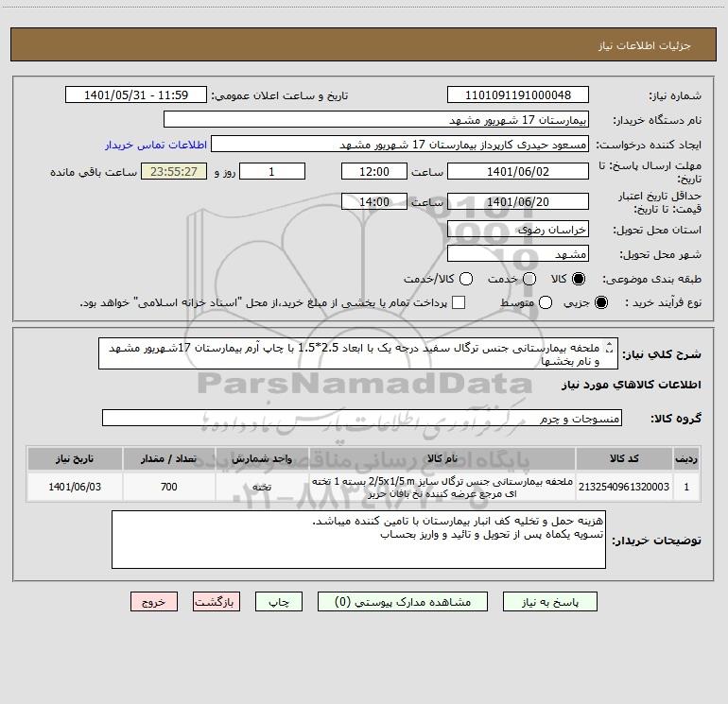Click the واحد شمارش column header
Screen dimensions: 728x704
coord(262,458)
